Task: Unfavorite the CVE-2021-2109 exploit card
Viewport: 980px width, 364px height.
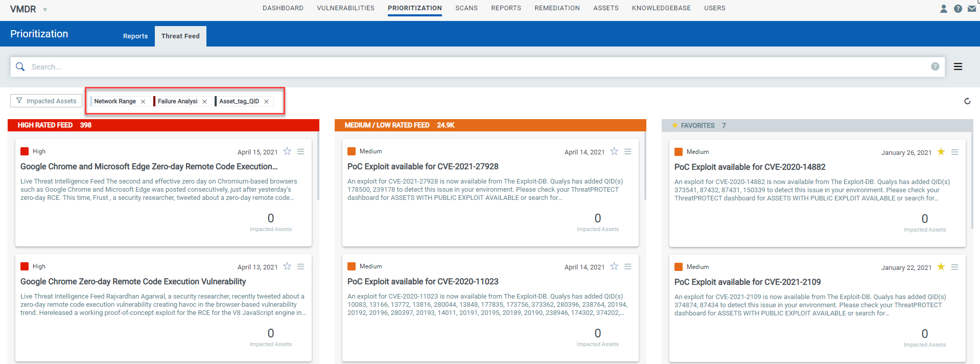Action: pos(941,267)
